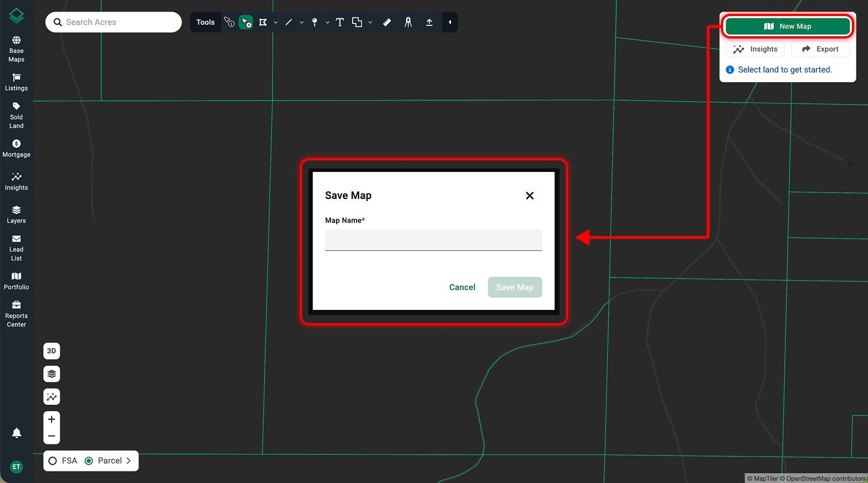Collapse the Tools toolbar
The width and height of the screenshot is (868, 483).
[450, 22]
